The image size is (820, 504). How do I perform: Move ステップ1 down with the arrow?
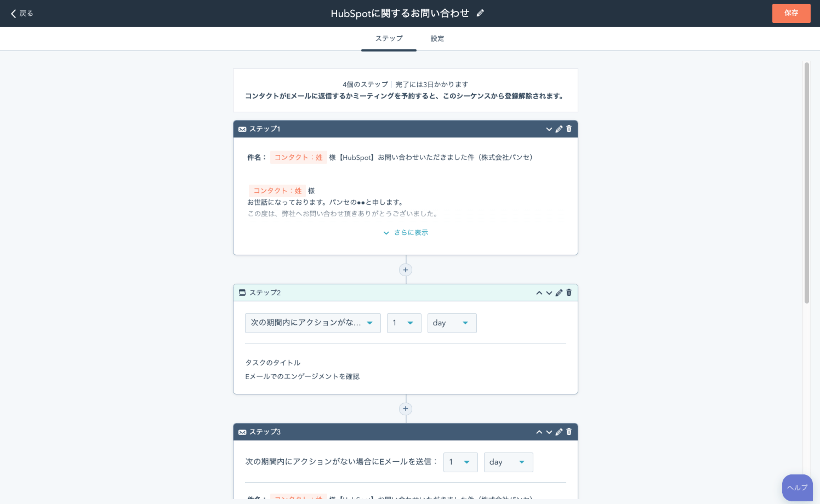(549, 129)
